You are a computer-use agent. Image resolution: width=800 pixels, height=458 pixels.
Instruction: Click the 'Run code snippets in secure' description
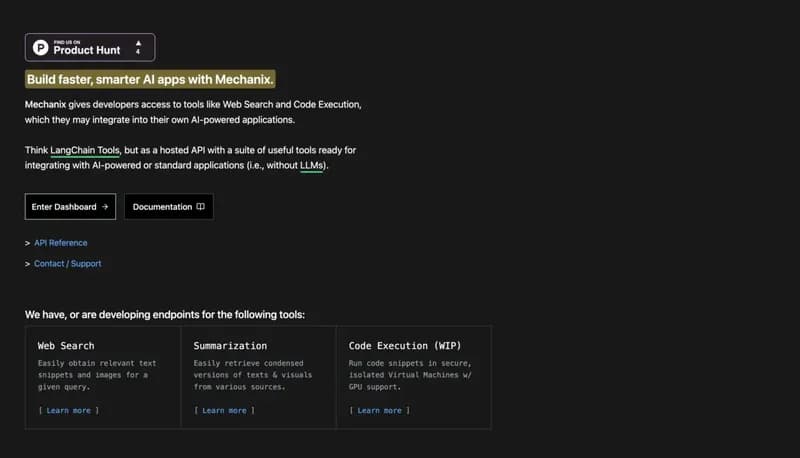[410, 375]
